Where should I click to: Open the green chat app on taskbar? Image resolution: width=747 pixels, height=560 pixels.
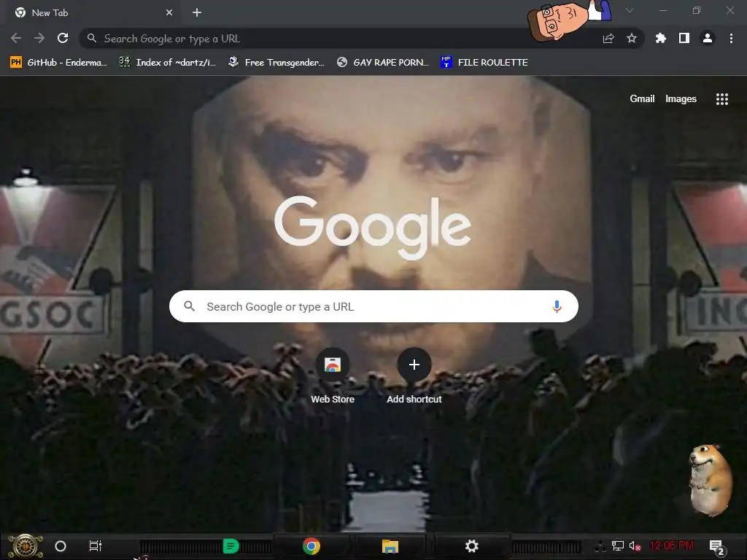click(x=231, y=546)
